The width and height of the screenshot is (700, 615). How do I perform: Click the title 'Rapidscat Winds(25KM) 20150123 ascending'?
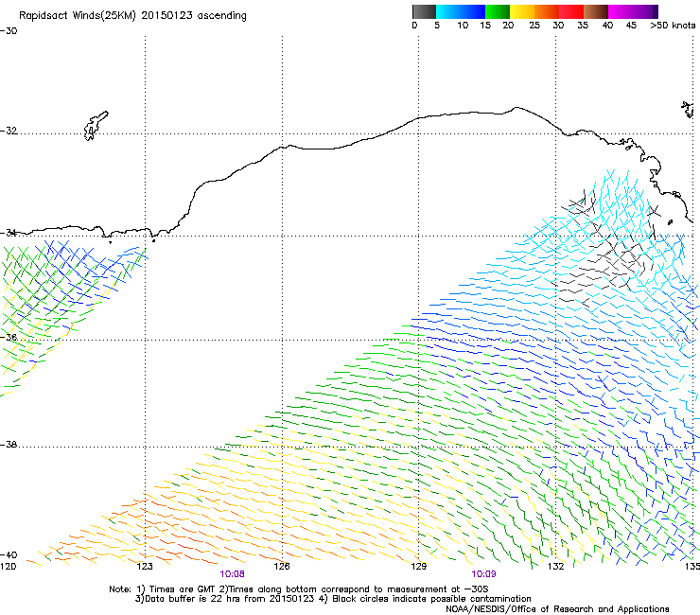132,16
